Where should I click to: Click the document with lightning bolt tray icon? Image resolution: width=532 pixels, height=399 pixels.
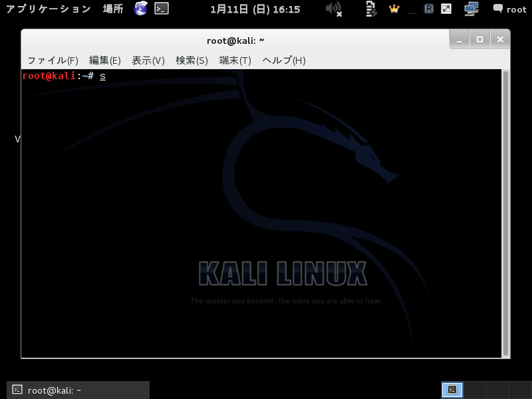coord(371,9)
